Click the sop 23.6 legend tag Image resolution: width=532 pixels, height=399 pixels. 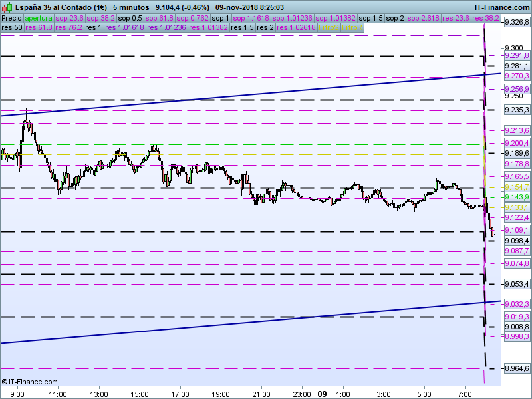pos(70,19)
